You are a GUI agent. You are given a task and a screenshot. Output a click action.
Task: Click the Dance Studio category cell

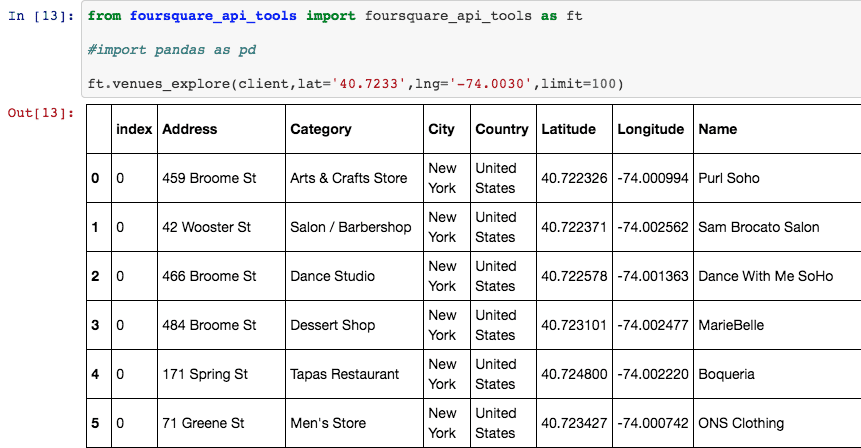pyautogui.click(x=333, y=276)
